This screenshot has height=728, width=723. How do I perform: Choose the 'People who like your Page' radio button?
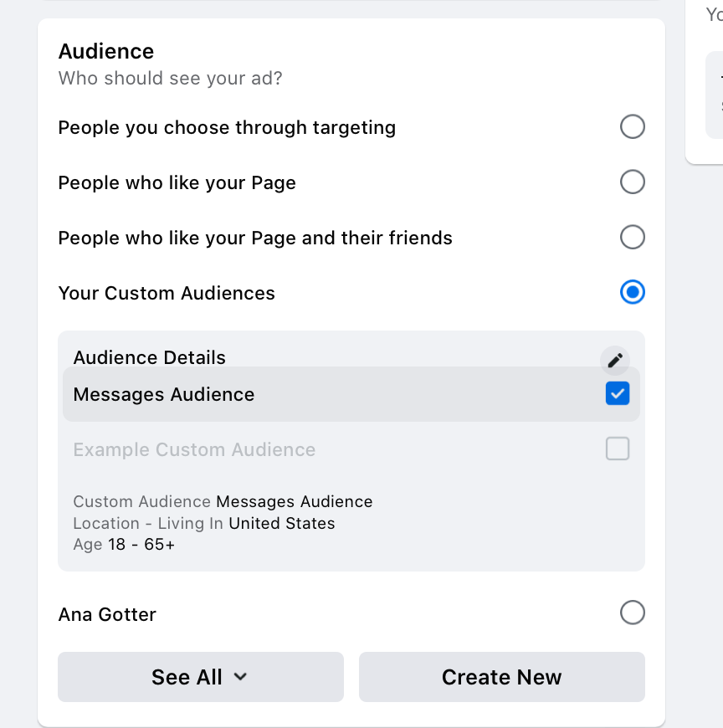632,182
